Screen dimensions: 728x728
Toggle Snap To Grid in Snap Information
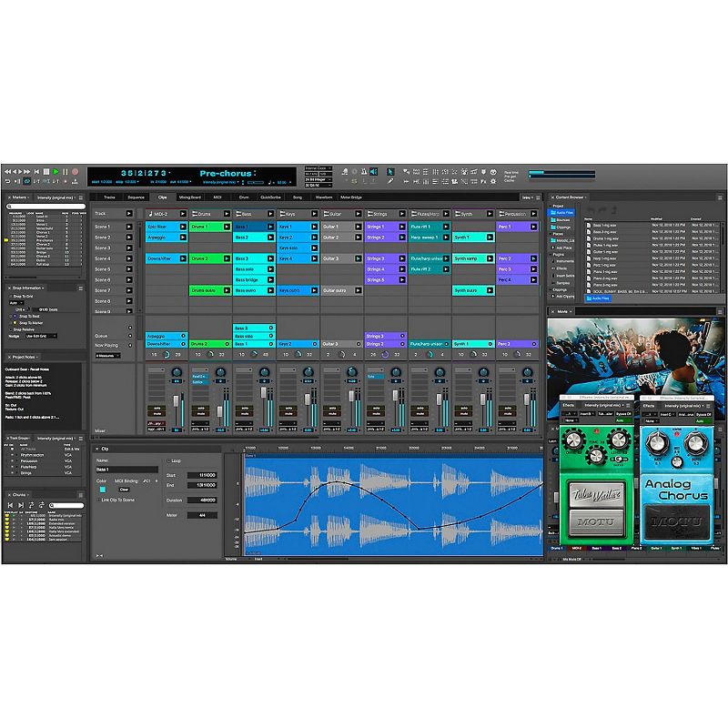(11, 297)
